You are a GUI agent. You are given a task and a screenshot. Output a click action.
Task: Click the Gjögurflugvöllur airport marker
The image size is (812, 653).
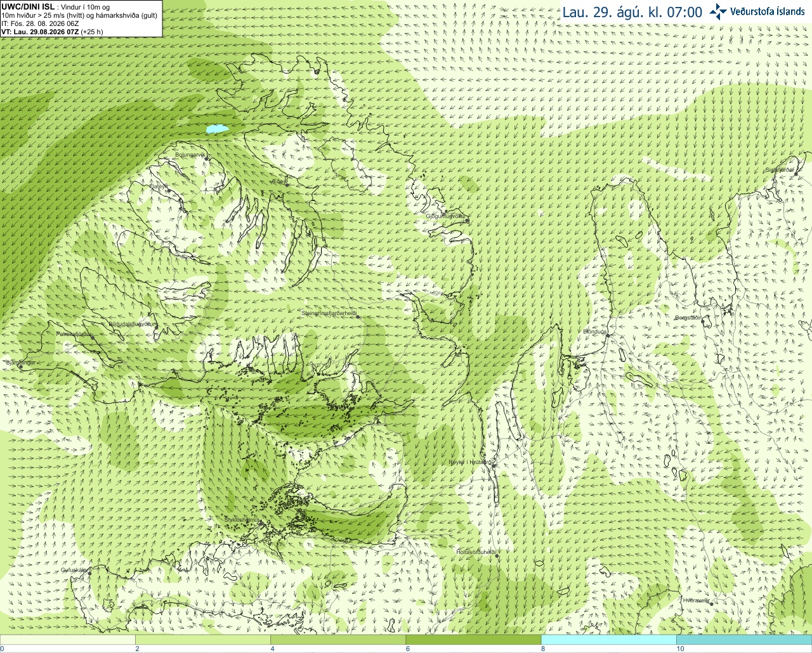[466, 220]
